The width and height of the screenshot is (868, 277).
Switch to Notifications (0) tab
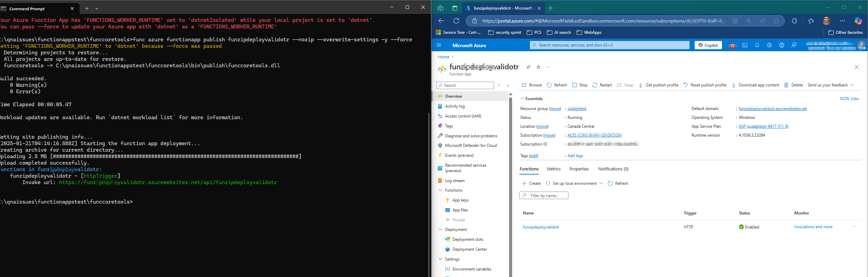tap(613, 169)
